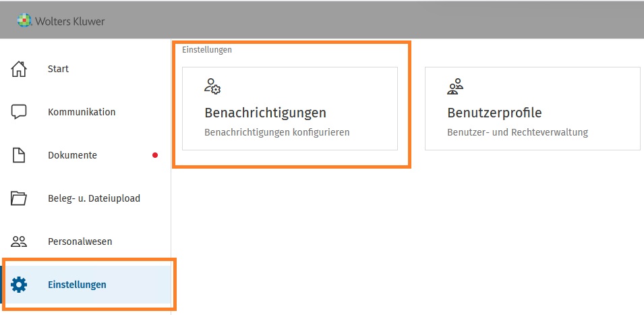Open the Benachrichtigungen card title
This screenshot has width=644, height=315.
click(x=265, y=113)
